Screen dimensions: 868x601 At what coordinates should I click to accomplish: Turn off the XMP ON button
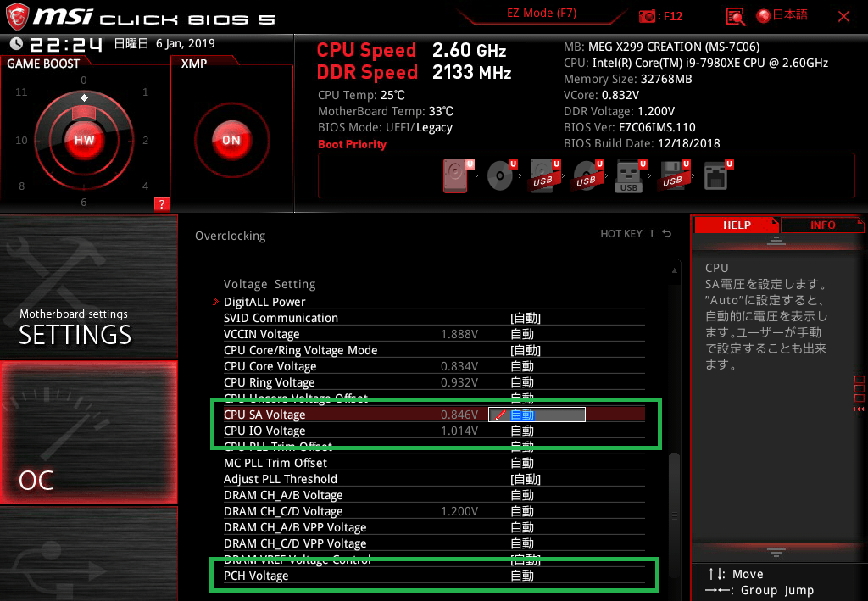(231, 140)
